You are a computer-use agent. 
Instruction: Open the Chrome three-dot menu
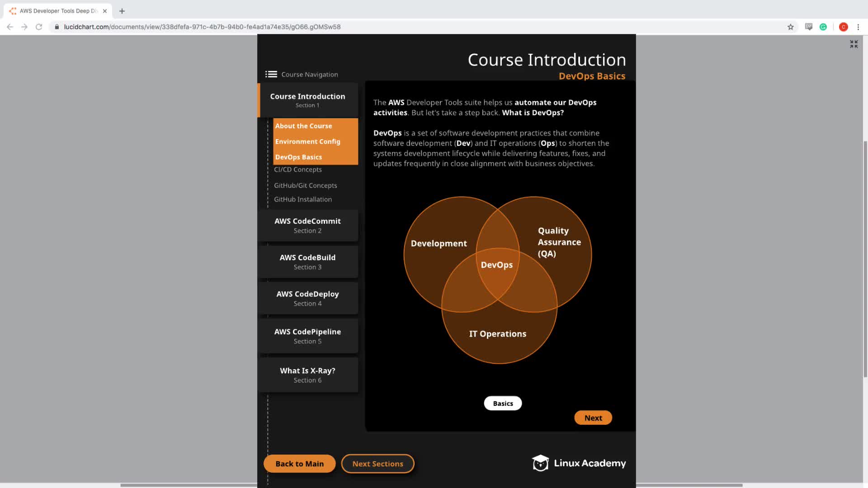858,27
